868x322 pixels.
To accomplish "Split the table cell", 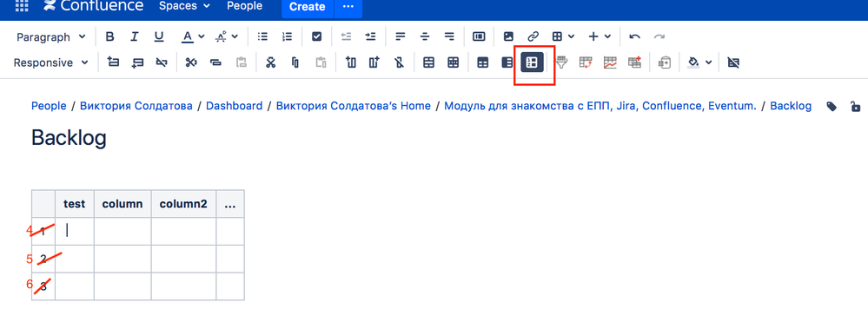I will pos(454,62).
